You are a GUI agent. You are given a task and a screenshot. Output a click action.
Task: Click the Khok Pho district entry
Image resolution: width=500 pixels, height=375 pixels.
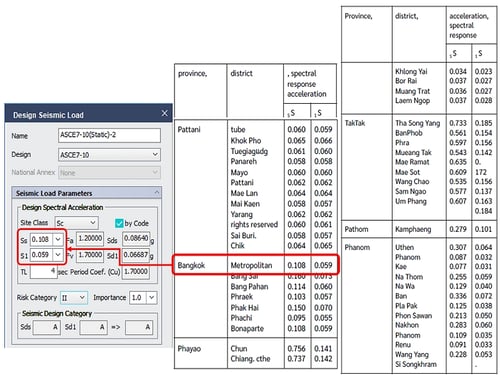pos(246,141)
